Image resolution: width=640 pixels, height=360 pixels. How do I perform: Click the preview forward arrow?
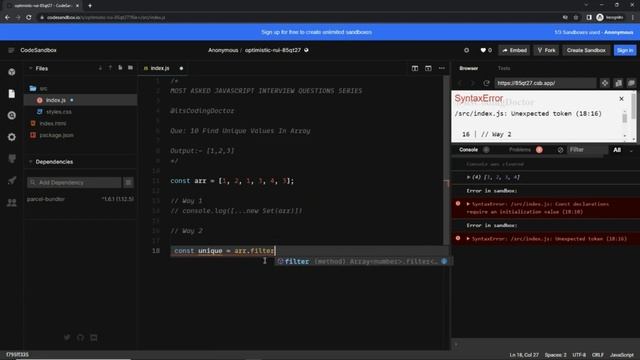coord(473,83)
